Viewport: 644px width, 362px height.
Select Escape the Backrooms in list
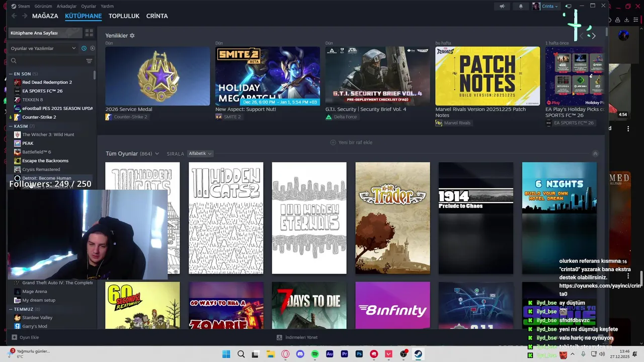coord(45,161)
